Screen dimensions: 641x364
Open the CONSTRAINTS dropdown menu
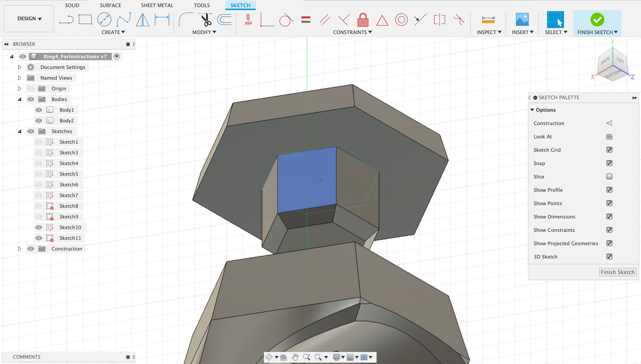pyautogui.click(x=352, y=32)
